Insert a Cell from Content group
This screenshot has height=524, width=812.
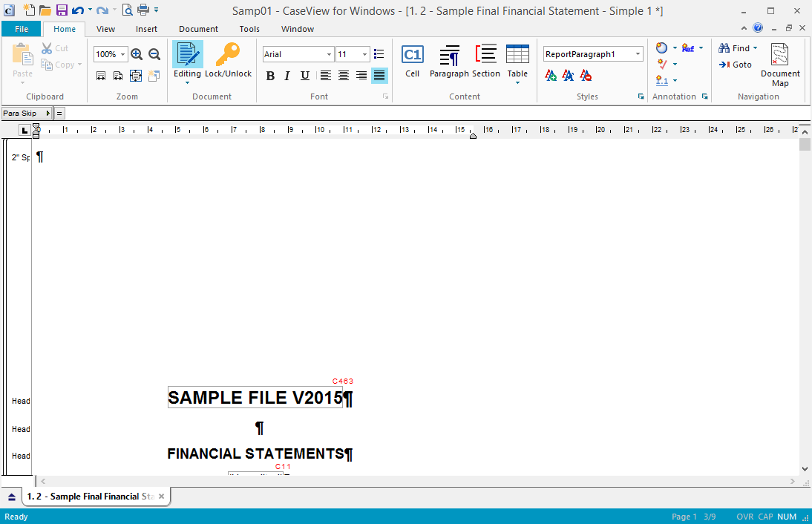pyautogui.click(x=412, y=56)
